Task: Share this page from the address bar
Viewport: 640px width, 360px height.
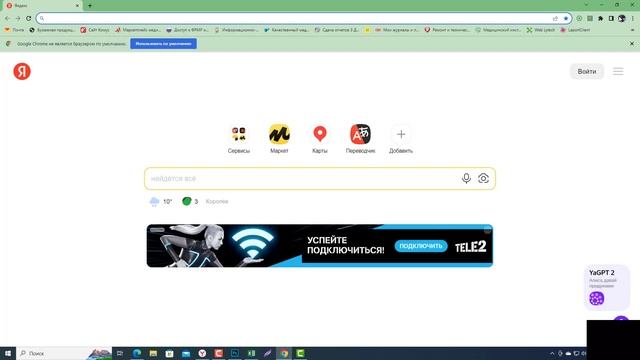Action: click(x=555, y=18)
